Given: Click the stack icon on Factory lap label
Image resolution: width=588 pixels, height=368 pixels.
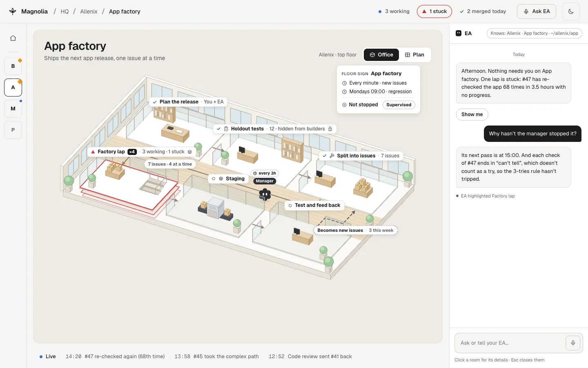Looking at the screenshot, I should [x=190, y=152].
